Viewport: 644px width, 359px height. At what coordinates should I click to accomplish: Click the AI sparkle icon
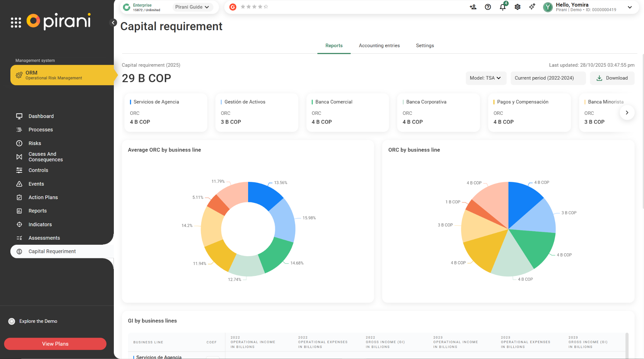click(532, 7)
